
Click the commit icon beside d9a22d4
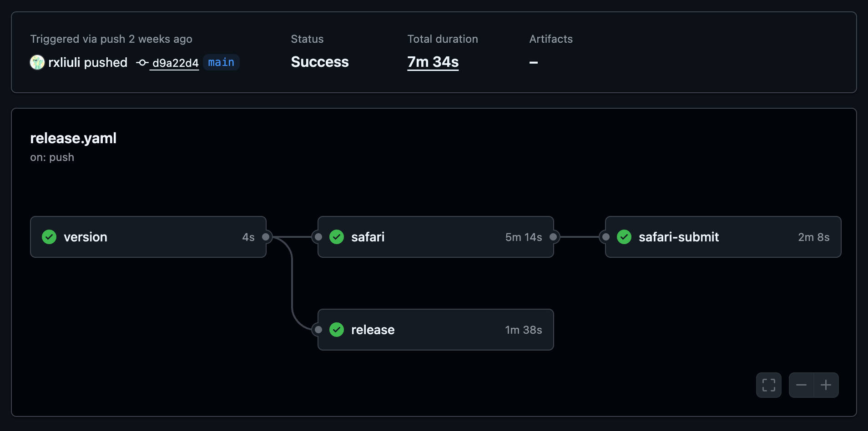142,63
